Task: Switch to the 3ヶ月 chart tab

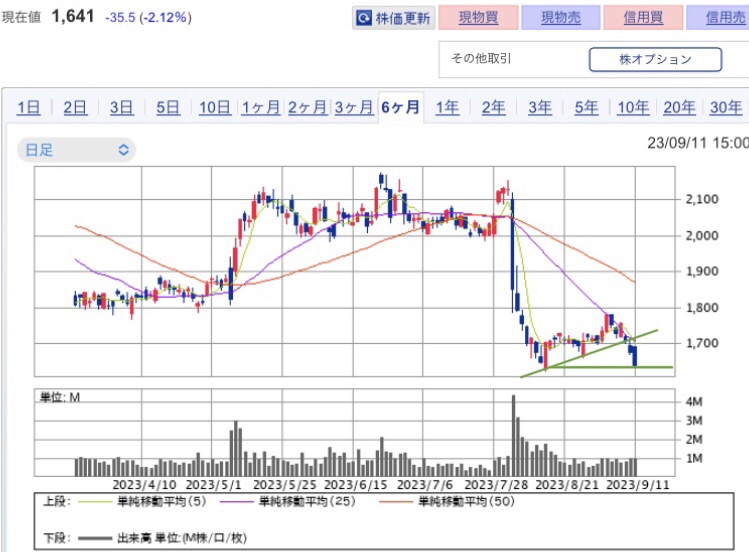Action: (353, 107)
